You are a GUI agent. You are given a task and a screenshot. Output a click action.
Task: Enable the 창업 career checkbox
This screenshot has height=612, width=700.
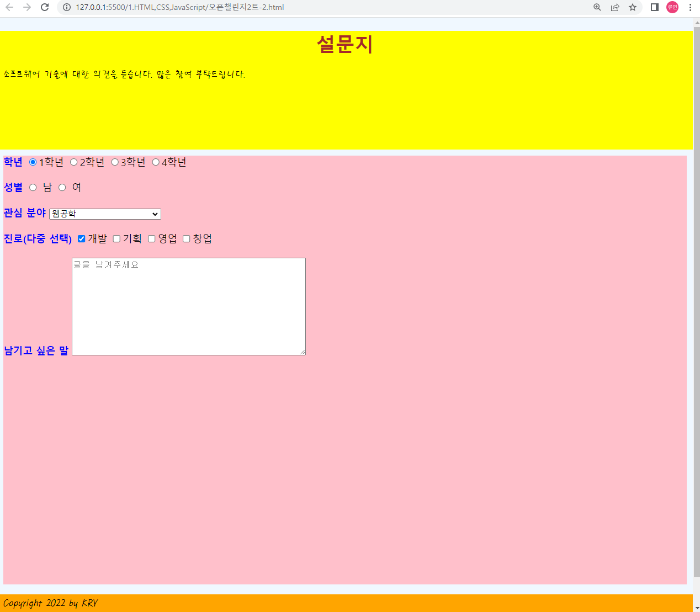187,239
